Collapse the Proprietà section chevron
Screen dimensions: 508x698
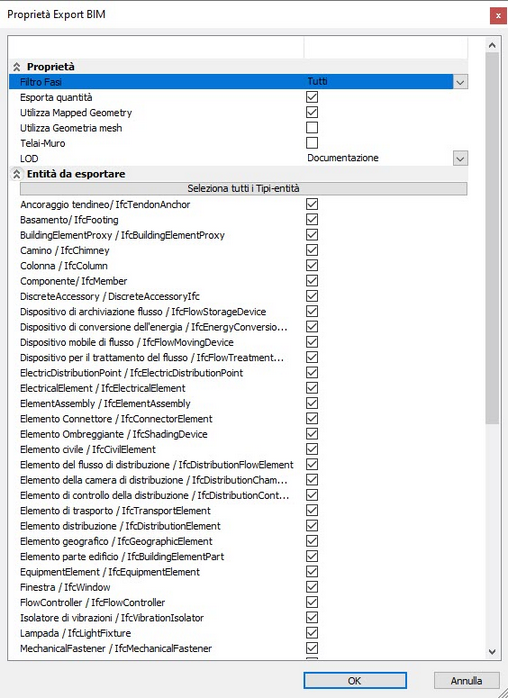16,67
